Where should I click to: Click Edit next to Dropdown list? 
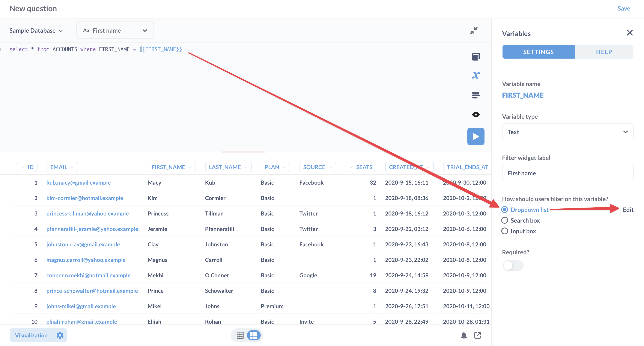coord(628,209)
